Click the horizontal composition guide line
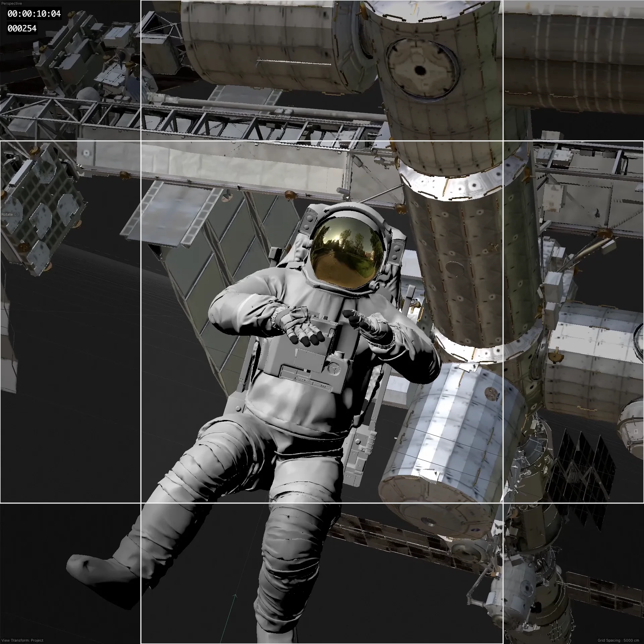The width and height of the screenshot is (644, 644). 322,141
